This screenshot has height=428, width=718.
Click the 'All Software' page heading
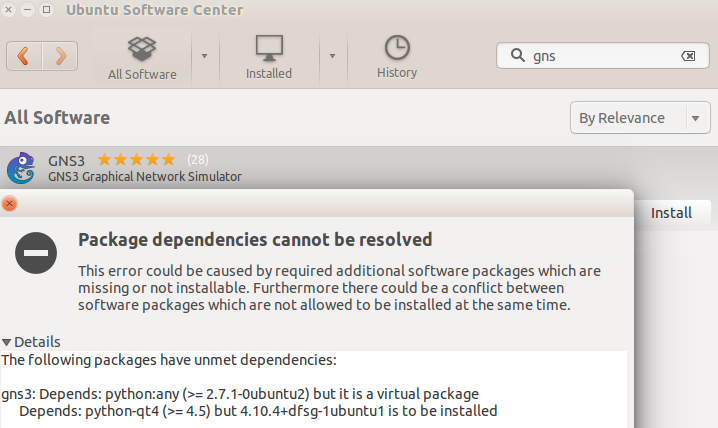pyautogui.click(x=57, y=118)
